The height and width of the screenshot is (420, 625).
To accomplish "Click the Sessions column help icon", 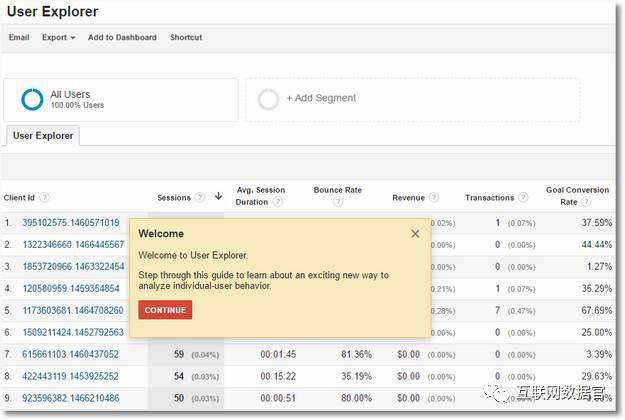I will click(200, 198).
